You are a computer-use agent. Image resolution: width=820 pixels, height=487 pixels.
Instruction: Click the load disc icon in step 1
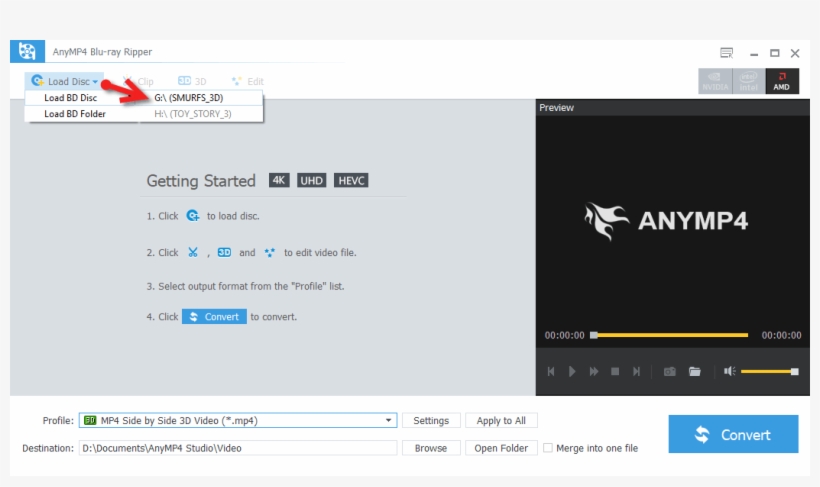point(192,216)
